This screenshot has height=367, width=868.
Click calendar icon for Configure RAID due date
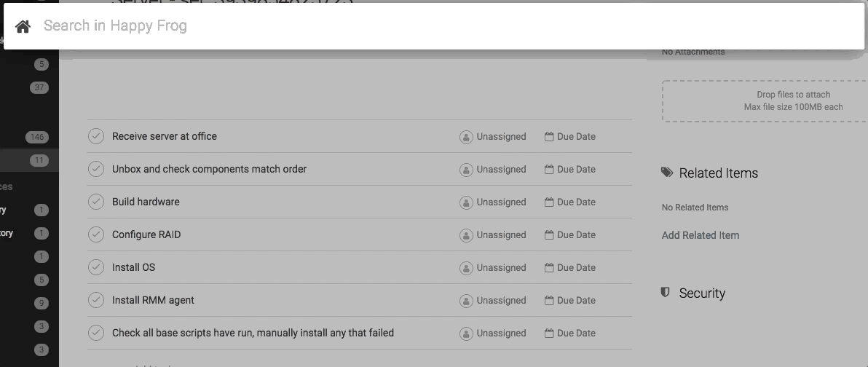549,234
